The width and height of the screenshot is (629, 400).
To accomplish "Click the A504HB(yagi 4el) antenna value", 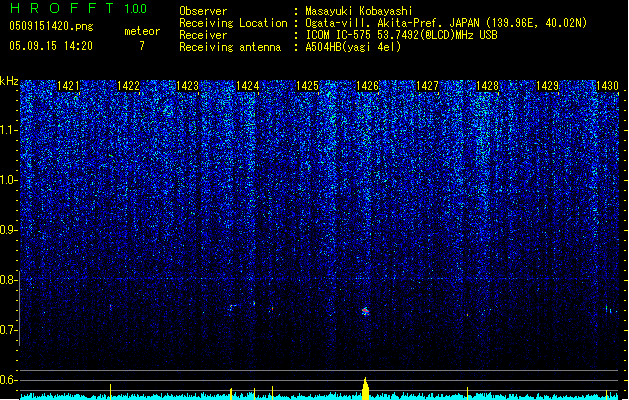I will tap(353, 47).
